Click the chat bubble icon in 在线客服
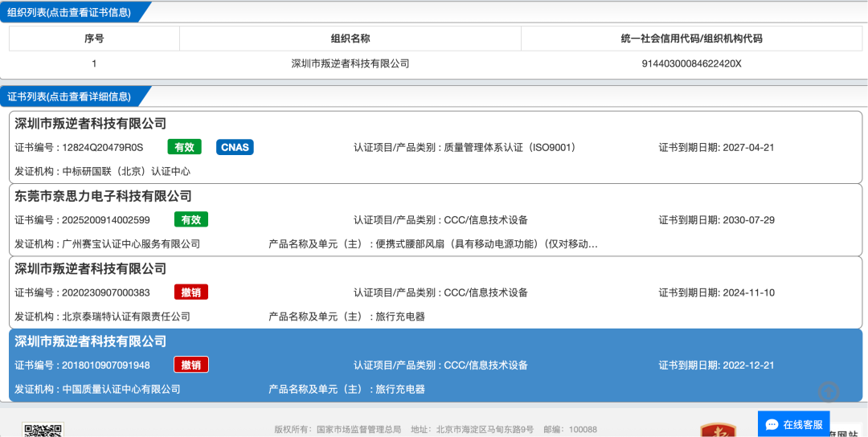Image resolution: width=868 pixels, height=437 pixels. point(772,424)
